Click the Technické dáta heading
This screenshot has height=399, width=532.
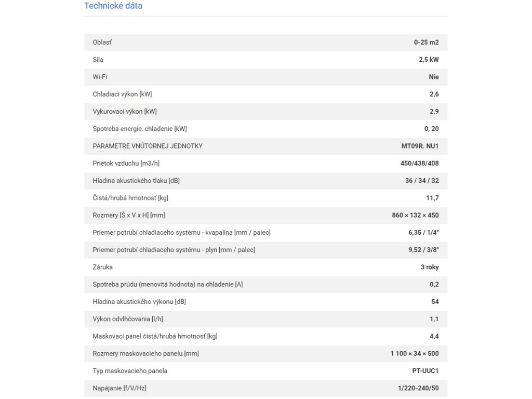pyautogui.click(x=113, y=6)
